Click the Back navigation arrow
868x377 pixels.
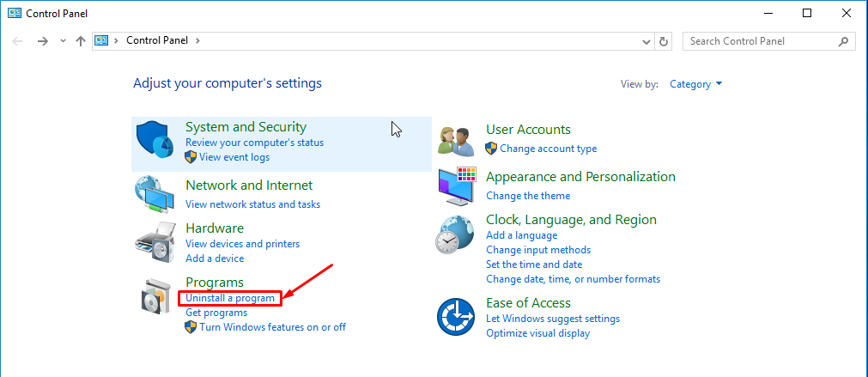(17, 41)
